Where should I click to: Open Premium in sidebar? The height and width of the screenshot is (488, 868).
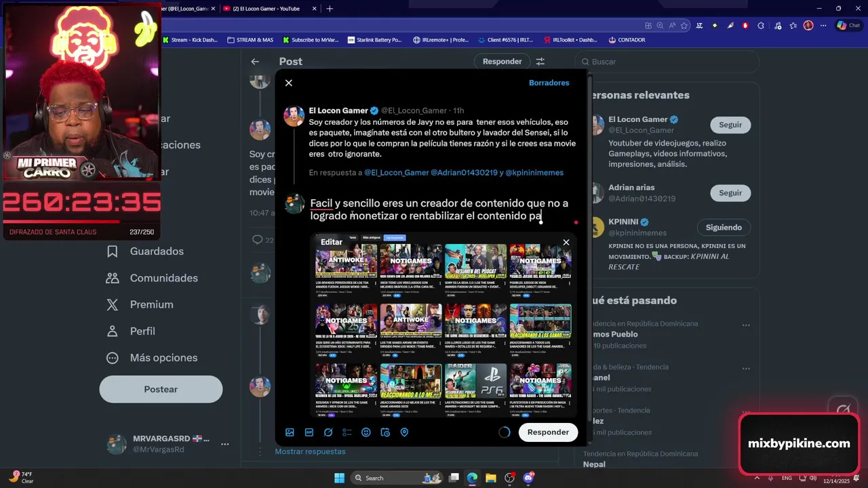[140, 304]
